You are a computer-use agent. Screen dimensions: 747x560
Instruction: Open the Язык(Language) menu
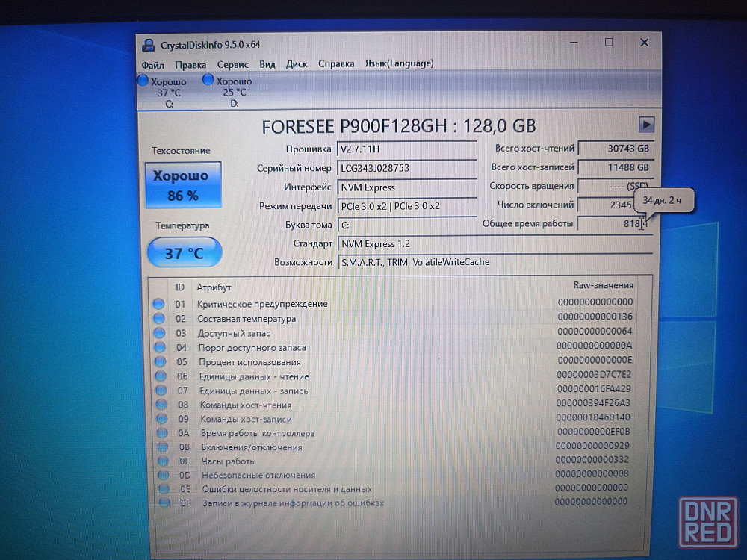pos(399,63)
